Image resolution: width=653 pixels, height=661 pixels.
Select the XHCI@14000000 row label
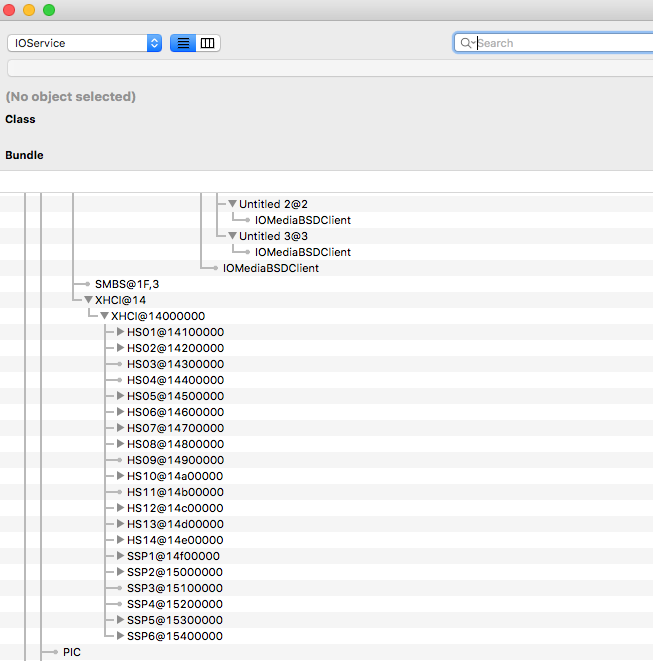tap(158, 316)
